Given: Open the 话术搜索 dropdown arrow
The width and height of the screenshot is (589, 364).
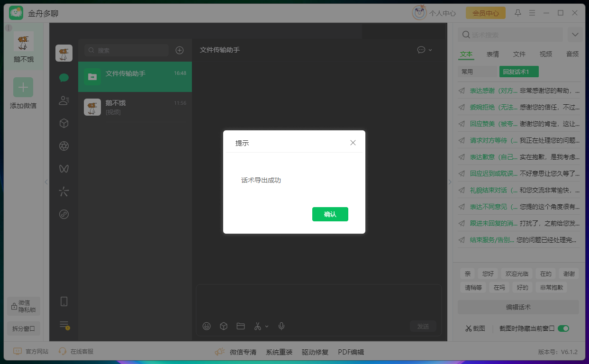Looking at the screenshot, I should 575,34.
